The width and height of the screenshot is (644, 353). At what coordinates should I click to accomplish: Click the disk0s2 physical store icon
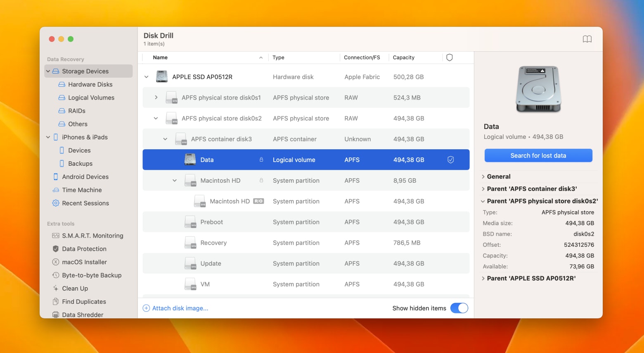click(171, 118)
